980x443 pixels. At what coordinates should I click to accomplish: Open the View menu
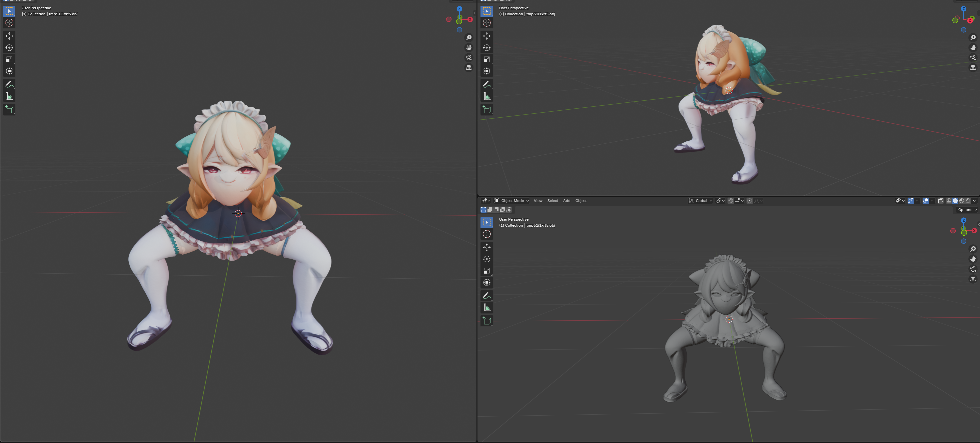538,201
